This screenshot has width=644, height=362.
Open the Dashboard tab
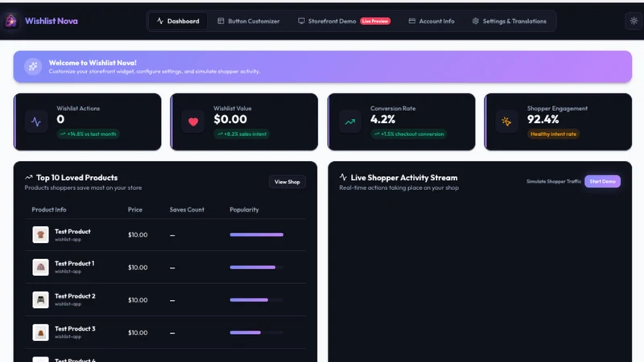[177, 21]
